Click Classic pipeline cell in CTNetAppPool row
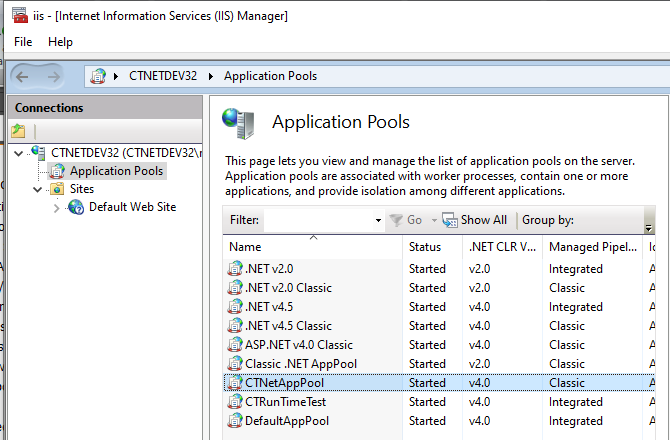Viewport: 670px width, 440px height. 567,383
